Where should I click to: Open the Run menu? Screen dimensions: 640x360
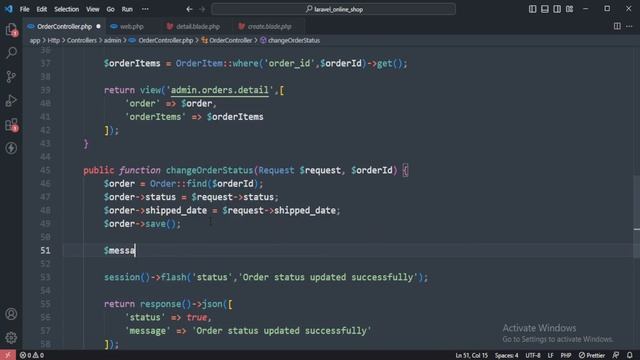[x=127, y=9]
